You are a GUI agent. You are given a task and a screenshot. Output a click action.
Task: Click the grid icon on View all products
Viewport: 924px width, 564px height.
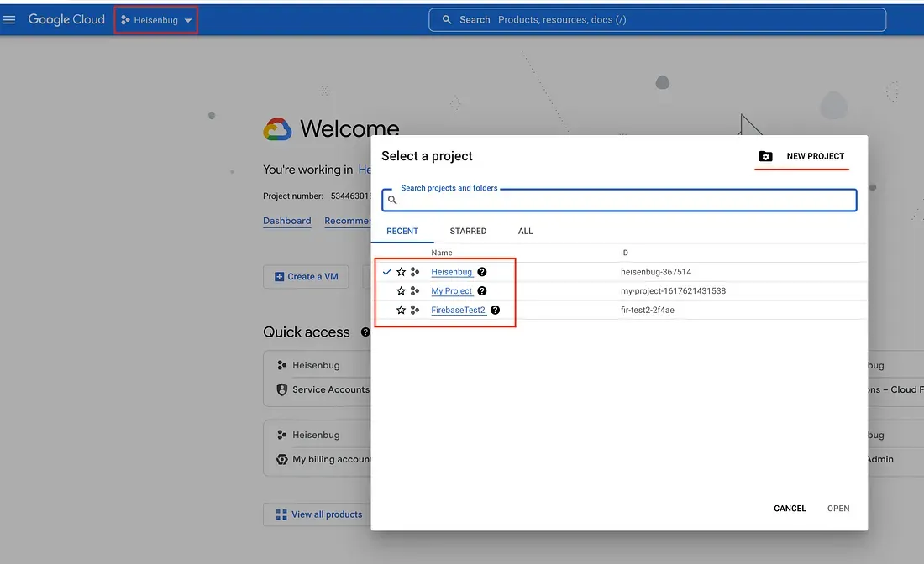[x=281, y=514]
